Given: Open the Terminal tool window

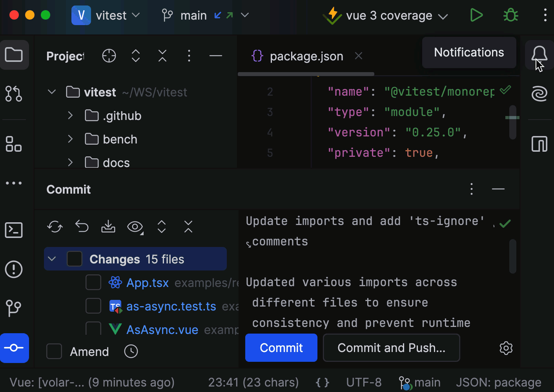Looking at the screenshot, I should click(14, 230).
